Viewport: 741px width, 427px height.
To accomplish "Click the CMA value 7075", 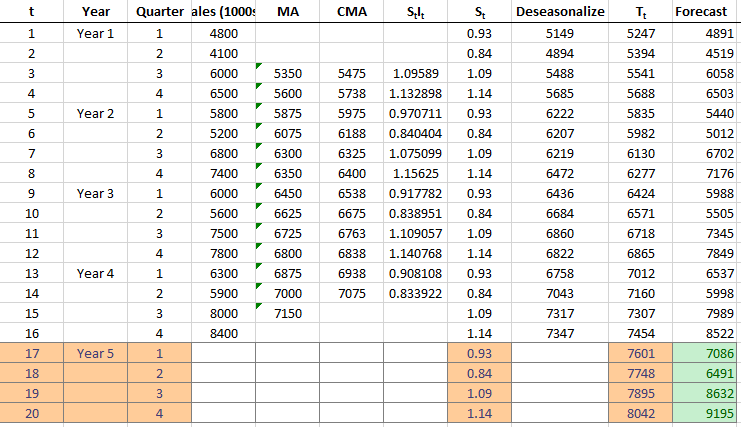I will click(x=351, y=292).
